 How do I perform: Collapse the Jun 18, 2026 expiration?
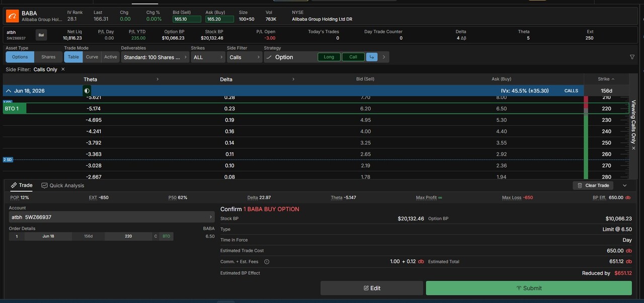(9, 91)
